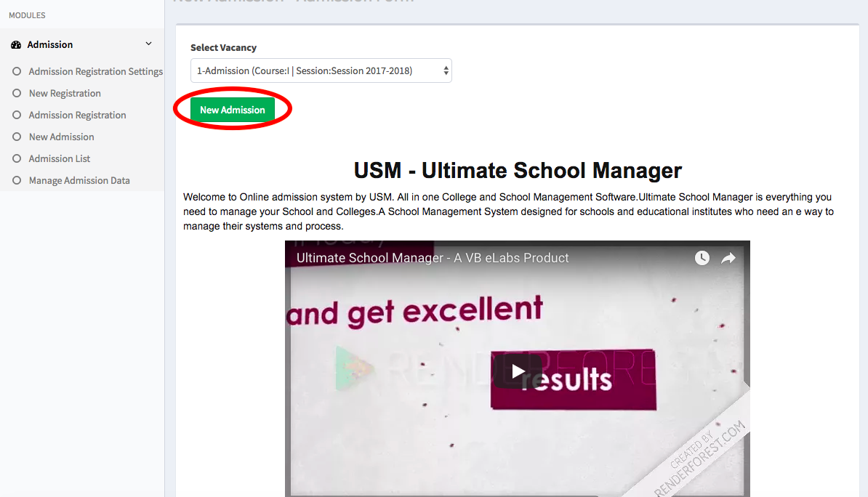Image resolution: width=868 pixels, height=497 pixels.
Task: Open Admission Registration in sidebar
Action: [x=78, y=115]
